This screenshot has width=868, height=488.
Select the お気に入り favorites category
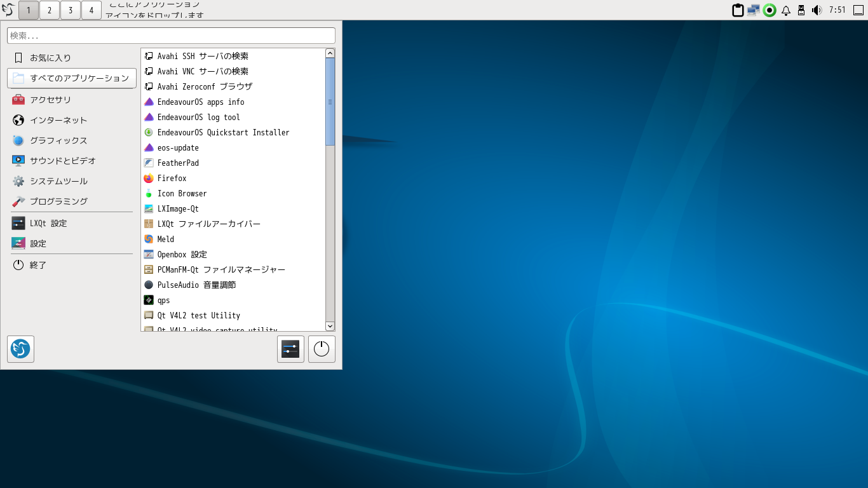coord(51,58)
